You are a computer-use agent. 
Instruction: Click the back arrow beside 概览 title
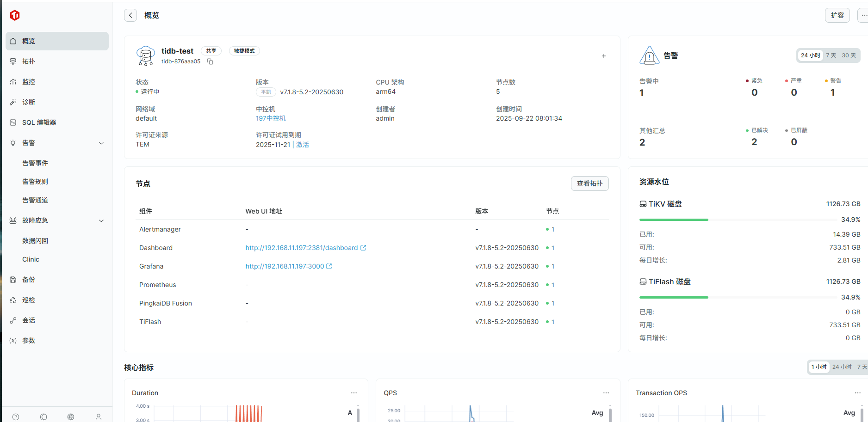pyautogui.click(x=130, y=15)
